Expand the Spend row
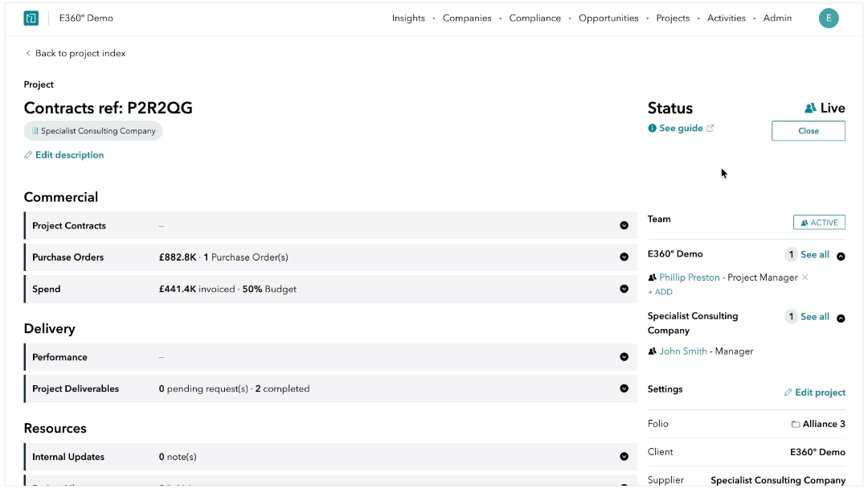This screenshot has width=868, height=489. click(x=624, y=289)
